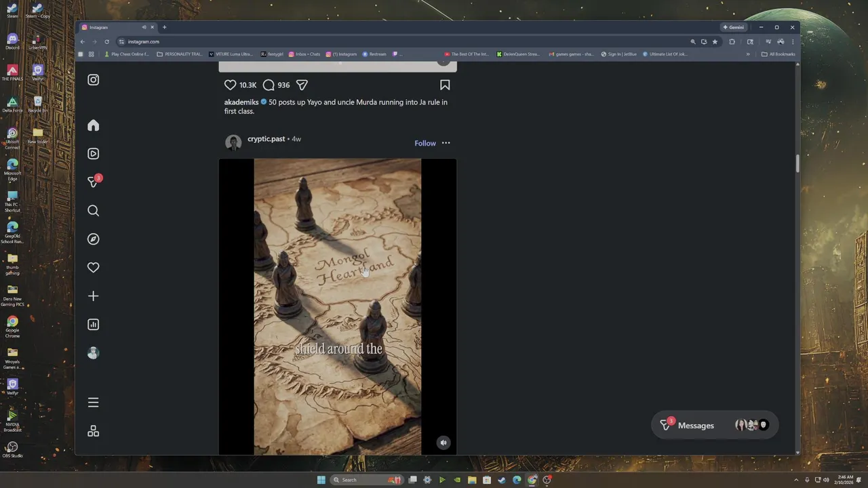868x488 pixels.
Task: Open 'Inbox • Chats' bookmark
Action: (304, 54)
